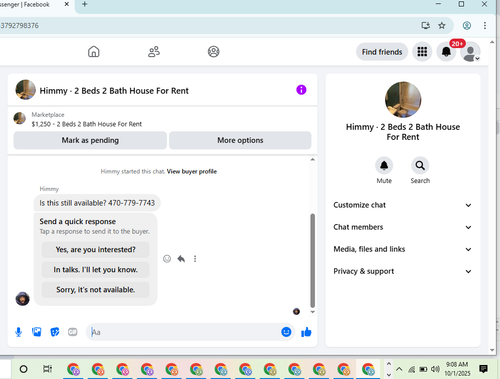Open emoji picker in message box
This screenshot has height=379, width=500.
click(x=286, y=332)
